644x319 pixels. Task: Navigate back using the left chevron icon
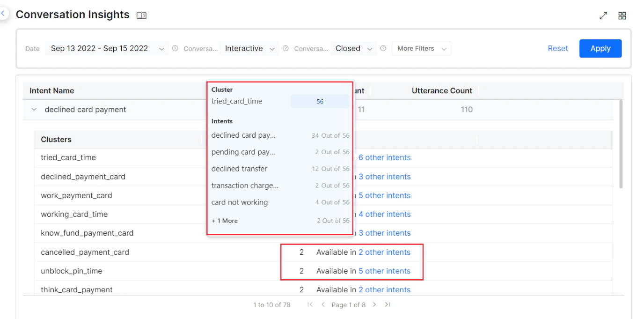tap(4, 13)
